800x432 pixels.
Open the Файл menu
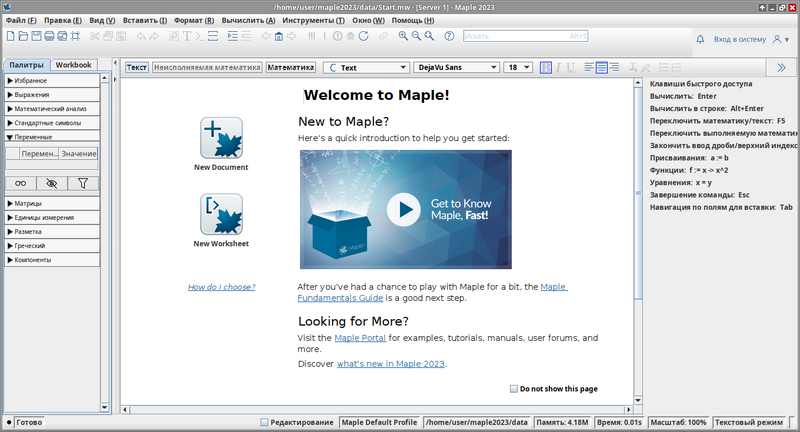pyautogui.click(x=21, y=20)
